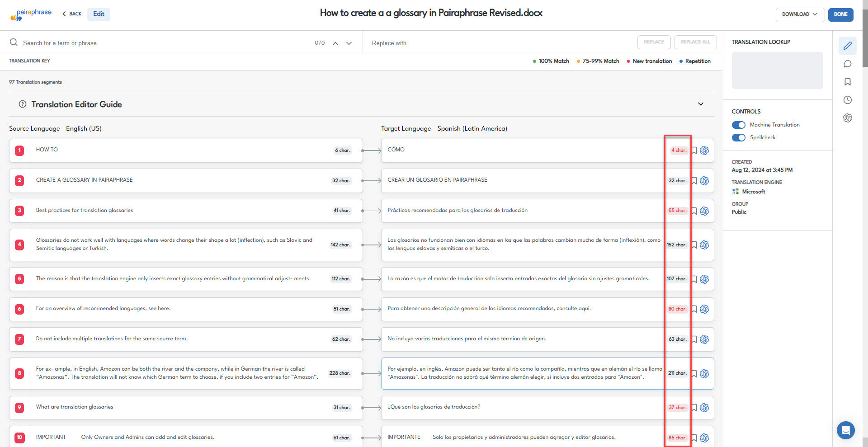Image resolution: width=868 pixels, height=447 pixels.
Task: Select source segment 6 For an overview
Action: (185, 309)
